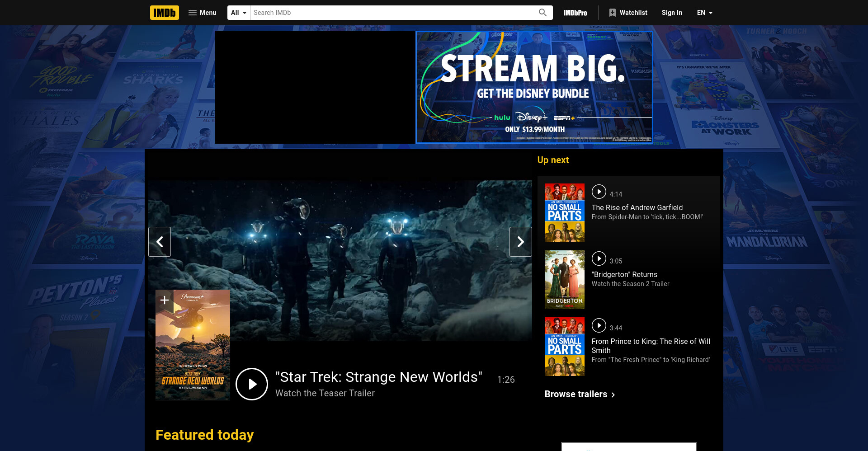Screen dimensions: 868x451
Task: Play the Rise of Will Smith video
Action: [599, 325]
